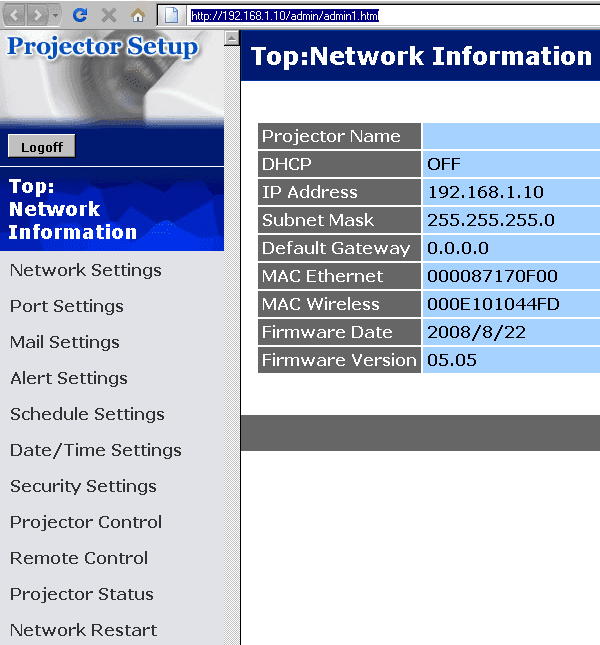Select Alert Settings from the sidebar
Screen dimensions: 600x645
(x=69, y=378)
